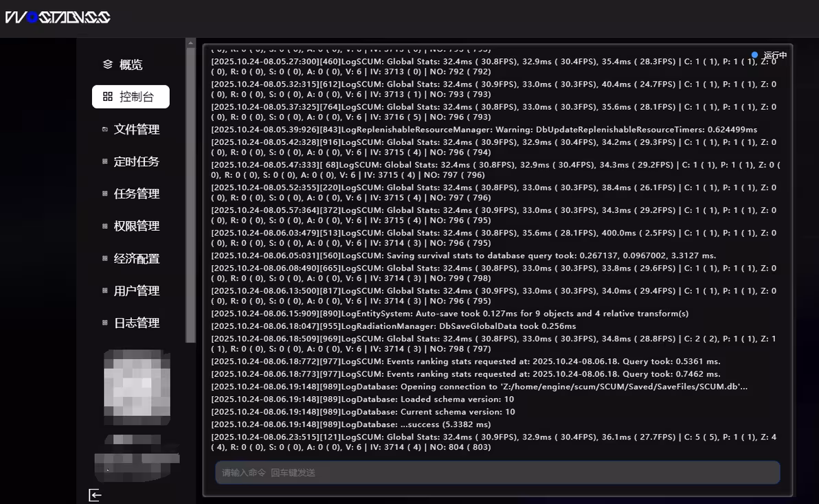Open the 经济配置 menu item

[x=136, y=258]
